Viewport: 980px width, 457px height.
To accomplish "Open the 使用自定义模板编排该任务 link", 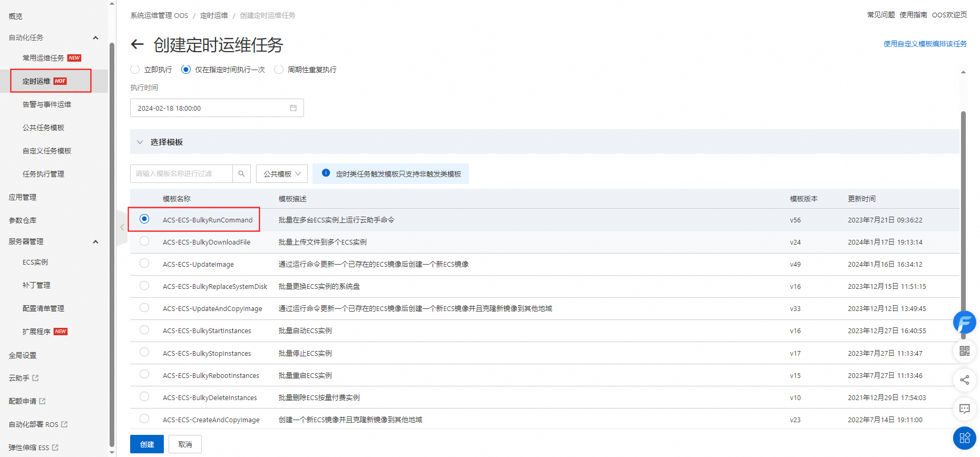I will pos(925,44).
